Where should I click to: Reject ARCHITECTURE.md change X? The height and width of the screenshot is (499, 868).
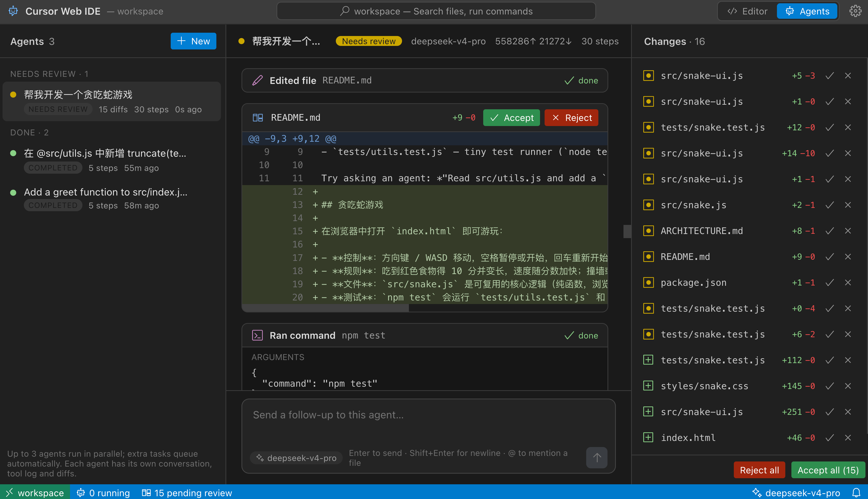pyautogui.click(x=848, y=231)
